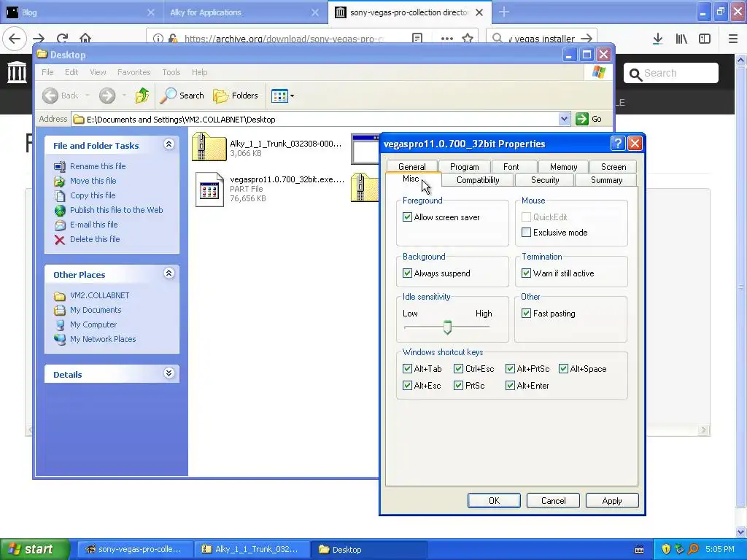This screenshot has height=560, width=747.
Task: Uncheck Always suspend
Action: point(407,273)
